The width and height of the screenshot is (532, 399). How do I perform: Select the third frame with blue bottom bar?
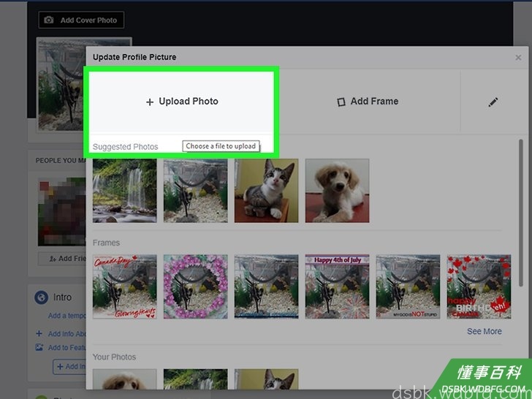266,286
